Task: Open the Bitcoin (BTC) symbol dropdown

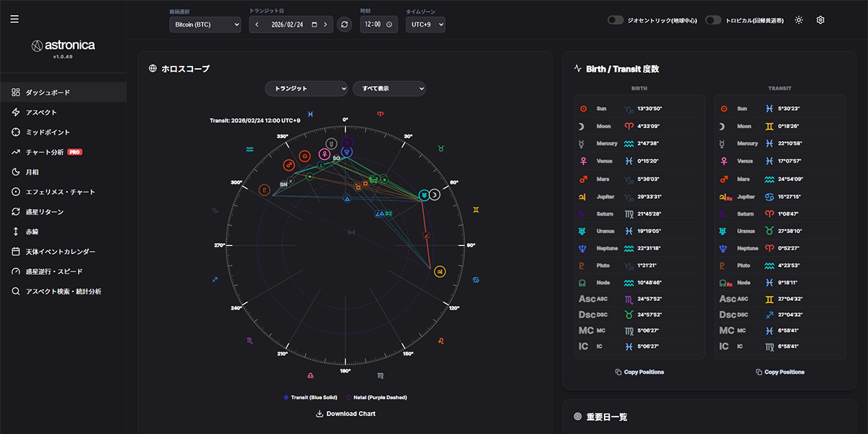Action: [x=205, y=25]
